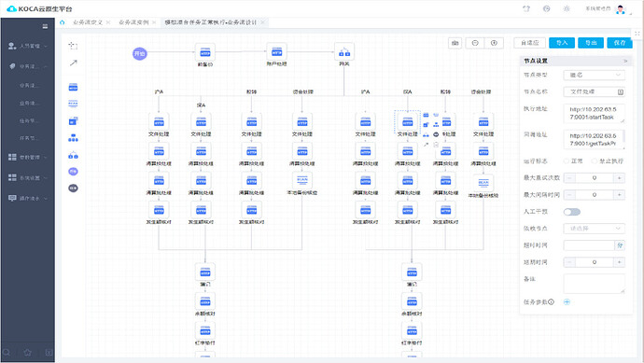Open search icon at sidebar bottom
The height and width of the screenshot is (363, 644).
pyautogui.click(x=7, y=353)
